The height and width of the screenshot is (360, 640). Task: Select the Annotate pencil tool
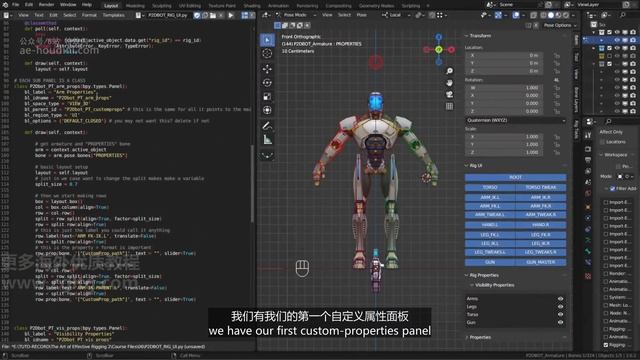click(x=267, y=126)
